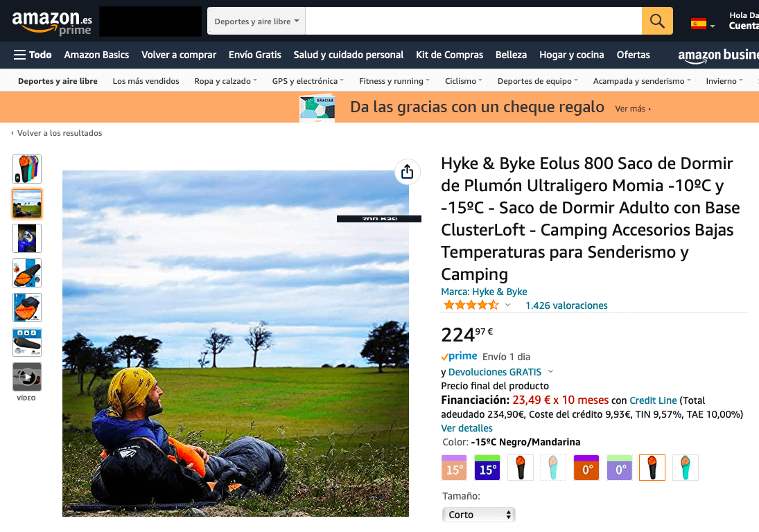Select the lavender 0° color swatch

[x=620, y=468]
